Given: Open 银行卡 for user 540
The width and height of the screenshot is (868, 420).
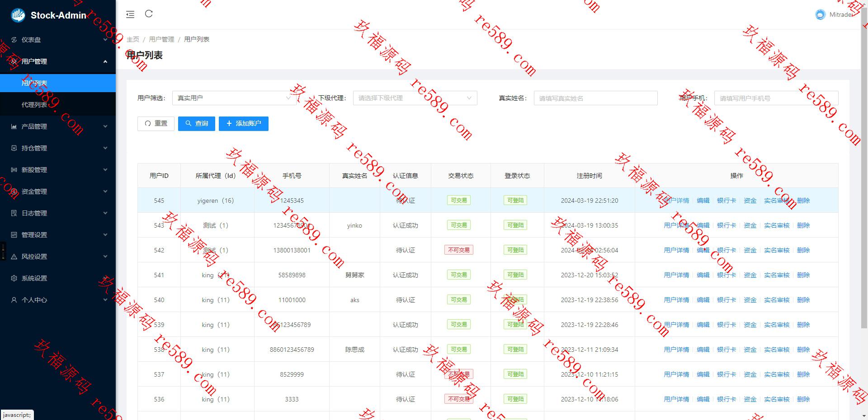Looking at the screenshot, I should pyautogui.click(x=726, y=300).
